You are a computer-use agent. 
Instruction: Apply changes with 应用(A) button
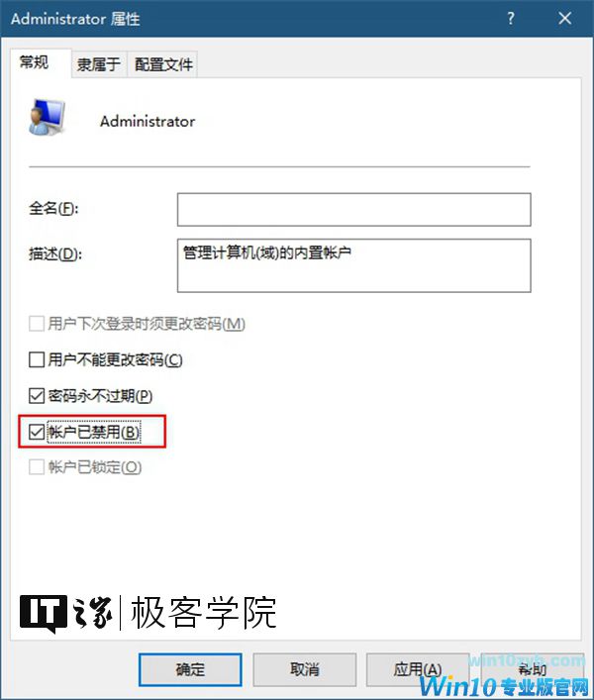(418, 669)
